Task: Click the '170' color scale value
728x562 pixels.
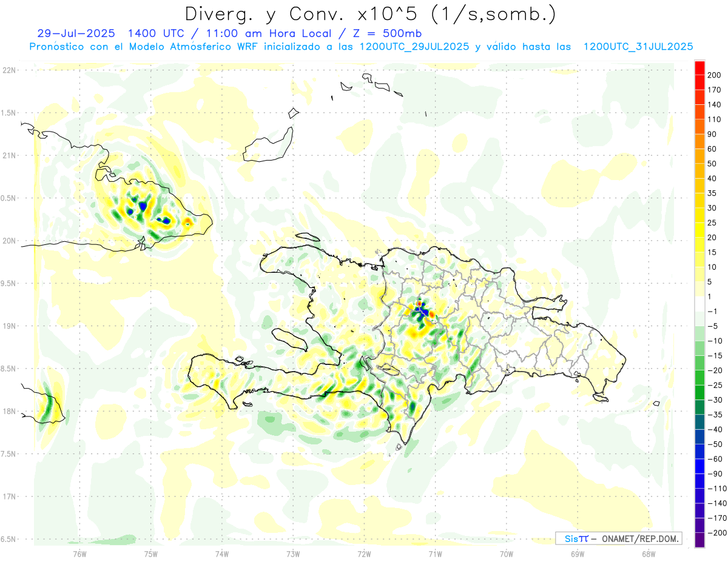Action: pyautogui.click(x=714, y=90)
